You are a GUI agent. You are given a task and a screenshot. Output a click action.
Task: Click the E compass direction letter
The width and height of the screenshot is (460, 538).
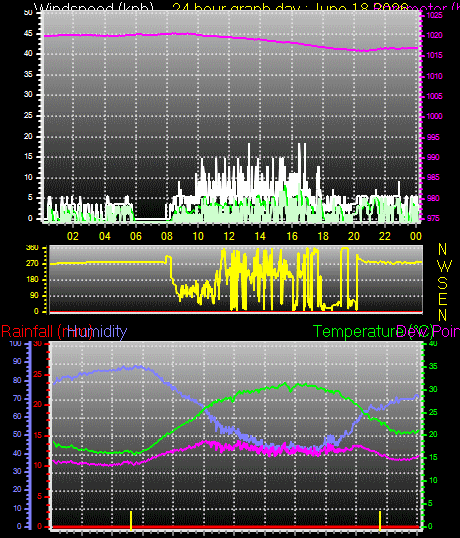[x=443, y=299]
